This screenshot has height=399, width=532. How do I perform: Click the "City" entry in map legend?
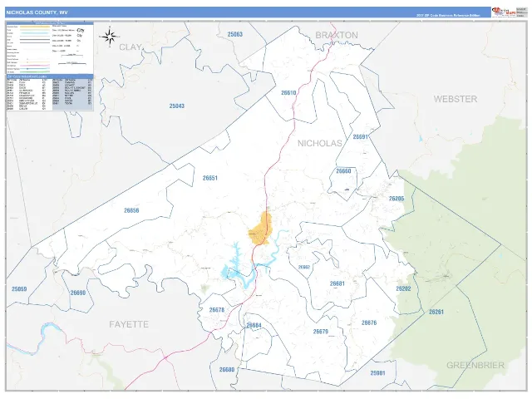click(x=81, y=31)
